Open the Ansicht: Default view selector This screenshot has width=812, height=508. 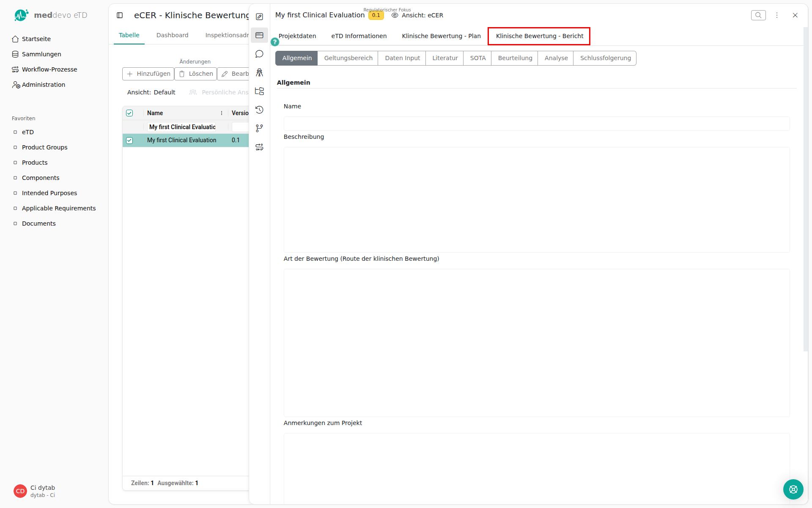tap(151, 92)
